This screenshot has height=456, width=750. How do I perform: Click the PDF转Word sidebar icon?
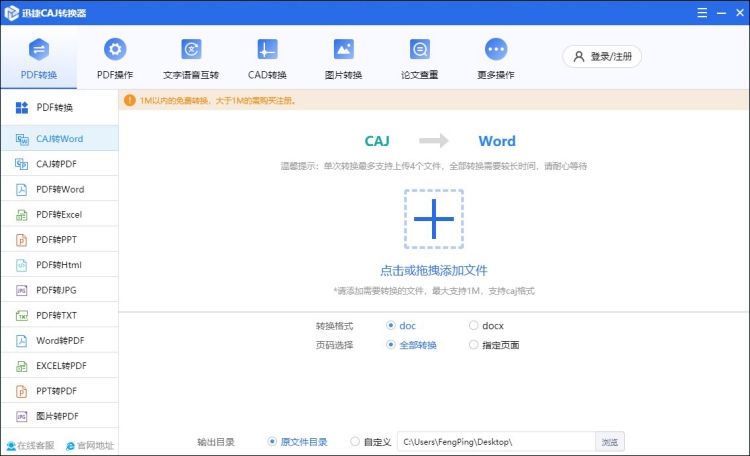click(x=22, y=189)
